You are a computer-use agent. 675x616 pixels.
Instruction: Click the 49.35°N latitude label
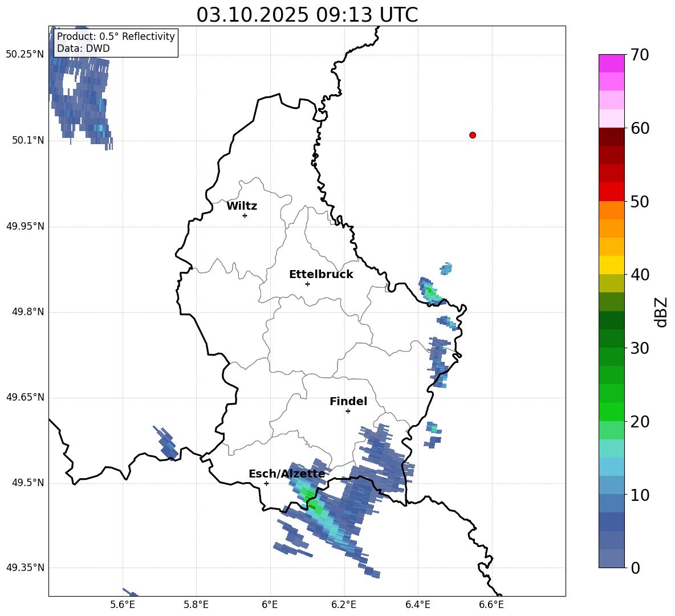coord(25,568)
